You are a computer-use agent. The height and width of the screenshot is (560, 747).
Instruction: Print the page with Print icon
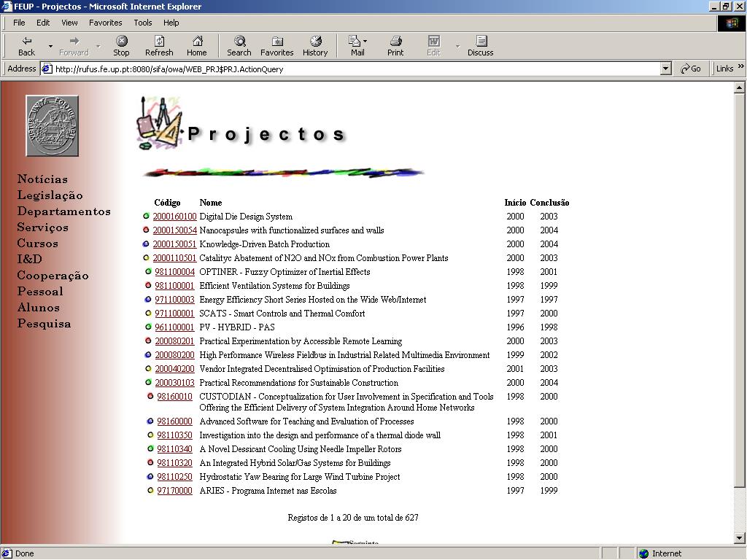[395, 41]
